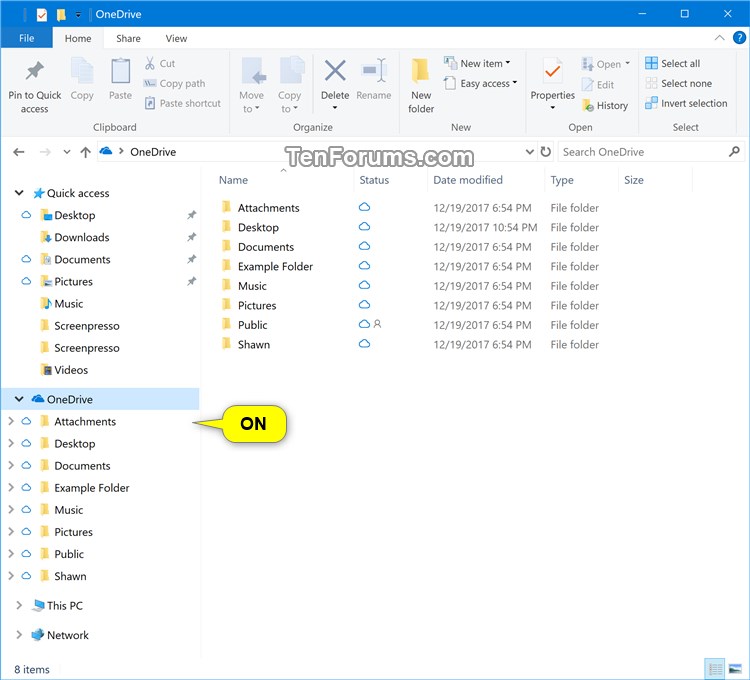Viewport: 750px width, 680px height.
Task: Click the Copy ribbon icon
Action: [82, 72]
